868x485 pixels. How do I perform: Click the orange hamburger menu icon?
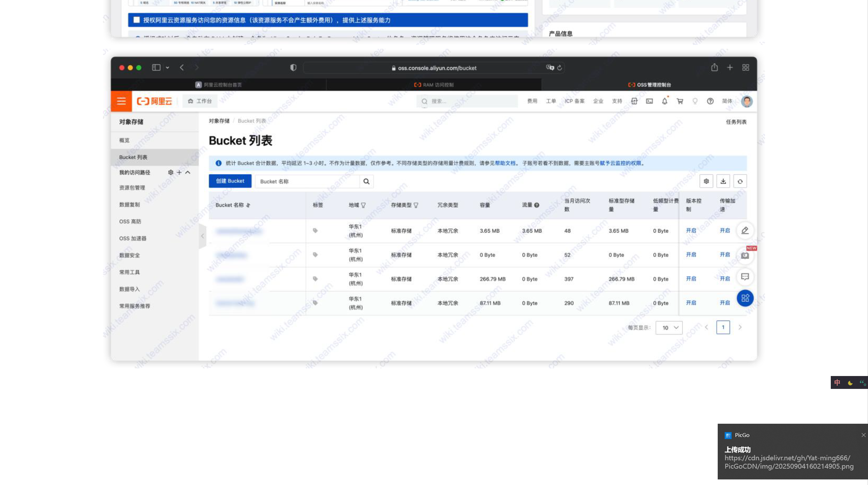pos(121,101)
